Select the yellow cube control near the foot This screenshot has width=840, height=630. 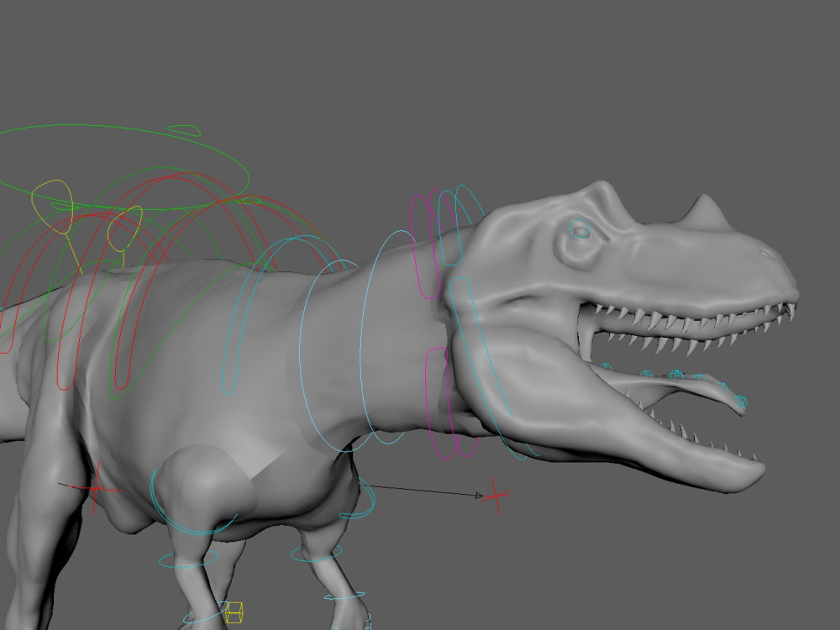234,612
